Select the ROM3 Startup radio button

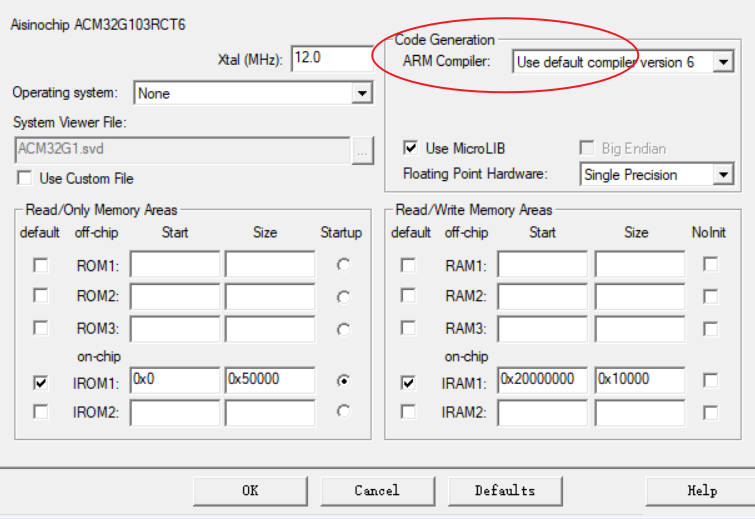(343, 329)
